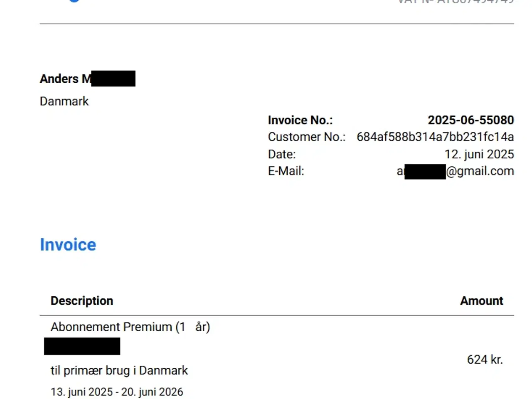Click the date 12. juni 2025

pos(479,154)
